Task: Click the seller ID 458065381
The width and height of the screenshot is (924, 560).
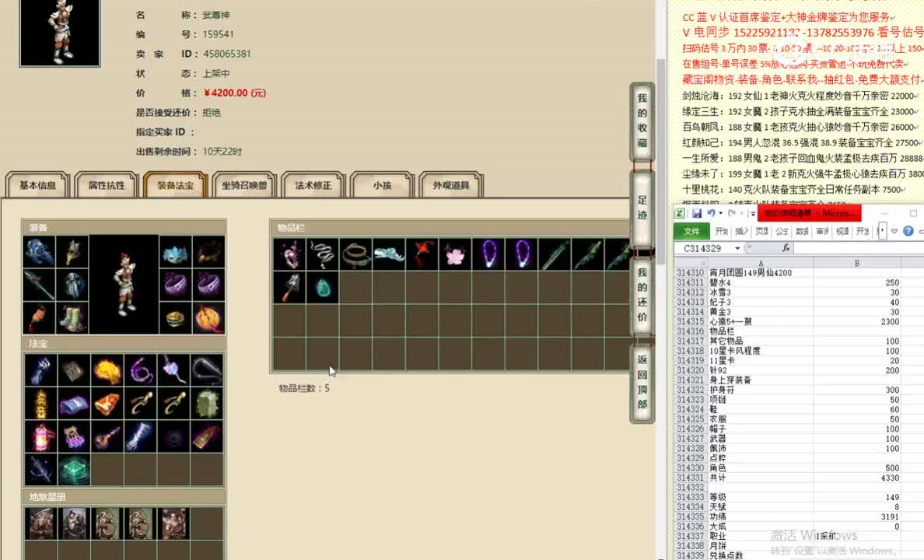Action: [x=227, y=54]
